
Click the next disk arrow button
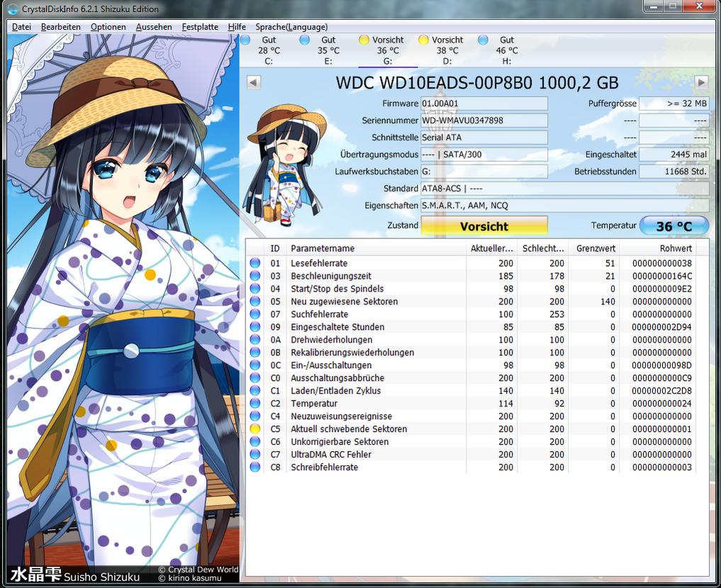(700, 82)
